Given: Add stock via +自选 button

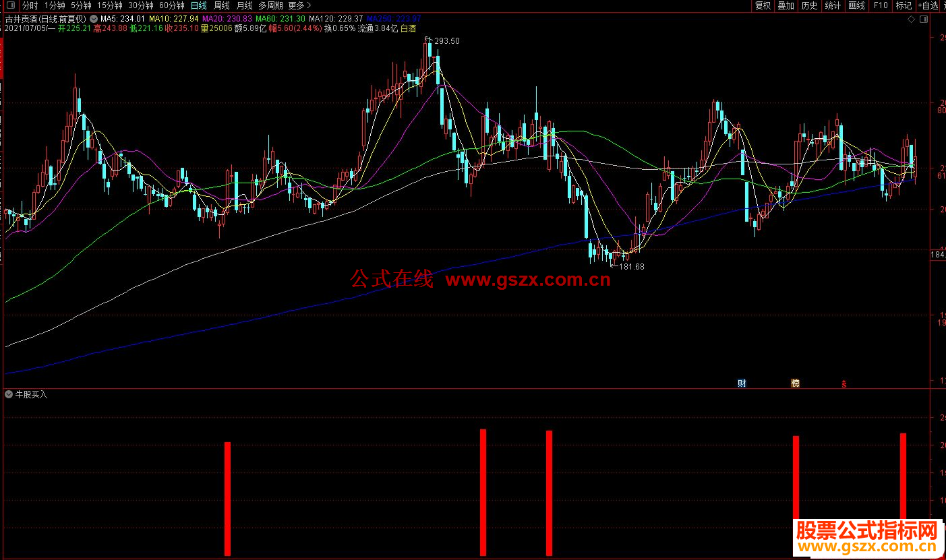Looking at the screenshot, I should pyautogui.click(x=928, y=5).
